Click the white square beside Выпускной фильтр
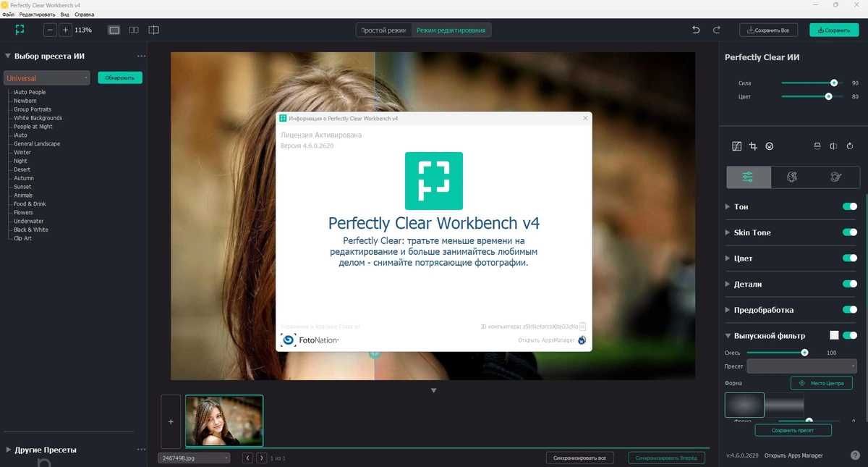Viewport: 868px width, 467px height. click(834, 335)
